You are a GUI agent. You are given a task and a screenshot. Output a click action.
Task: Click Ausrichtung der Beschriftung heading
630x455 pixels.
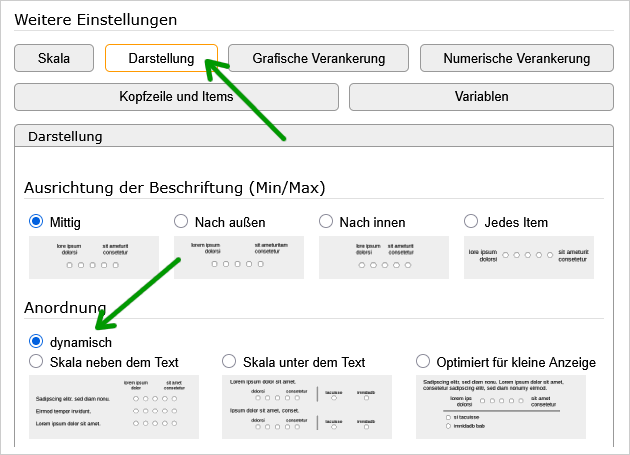[x=174, y=188]
